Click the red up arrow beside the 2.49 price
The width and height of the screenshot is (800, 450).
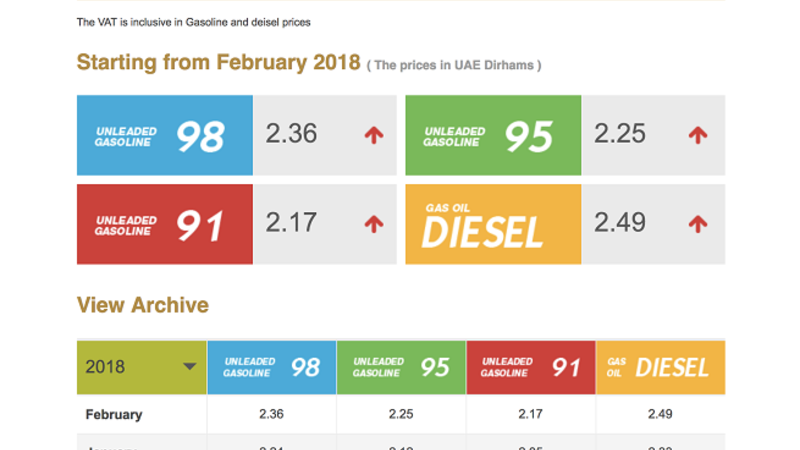tap(698, 224)
